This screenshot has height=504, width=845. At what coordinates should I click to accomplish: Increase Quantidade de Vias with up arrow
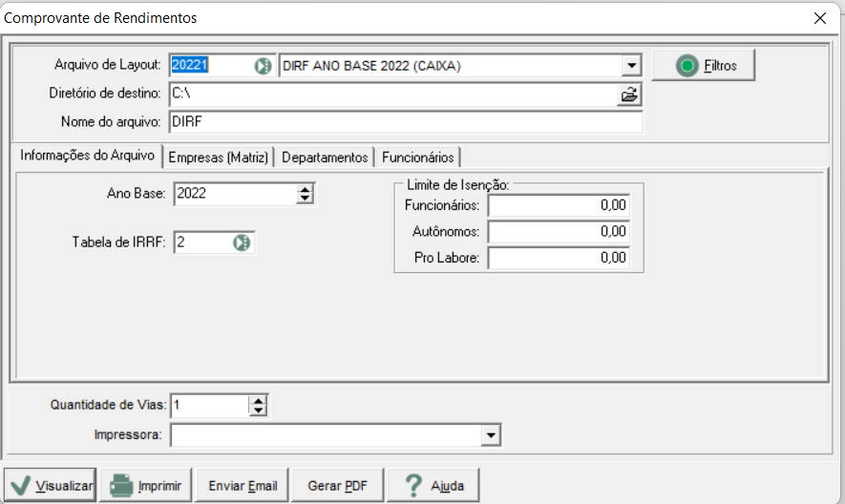(x=258, y=401)
